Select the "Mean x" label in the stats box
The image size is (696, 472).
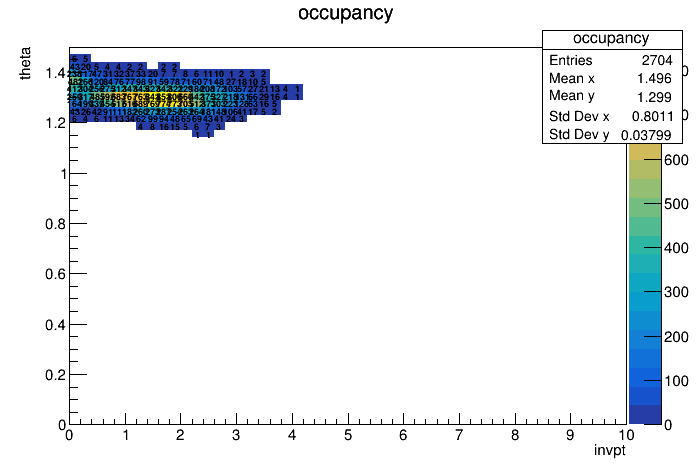(x=572, y=79)
